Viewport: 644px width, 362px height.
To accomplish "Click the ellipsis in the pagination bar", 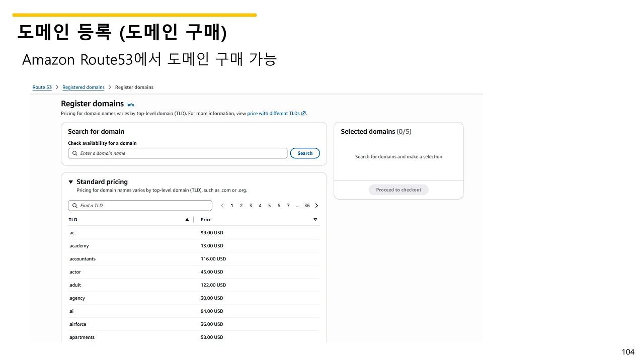I will click(297, 205).
